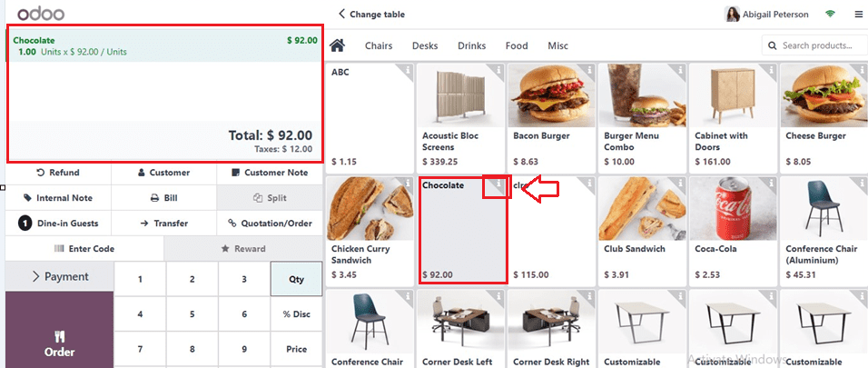Switch numpad to Price mode
The width and height of the screenshot is (868, 368).
tap(296, 349)
